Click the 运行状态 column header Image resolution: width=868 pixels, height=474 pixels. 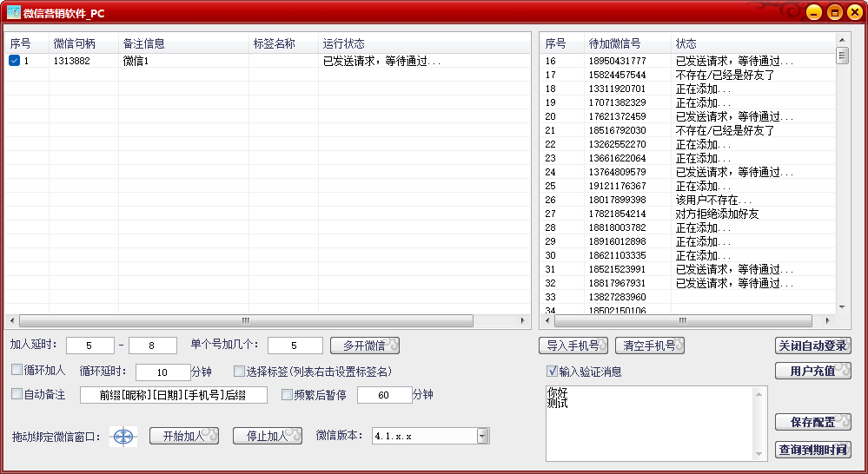point(343,43)
